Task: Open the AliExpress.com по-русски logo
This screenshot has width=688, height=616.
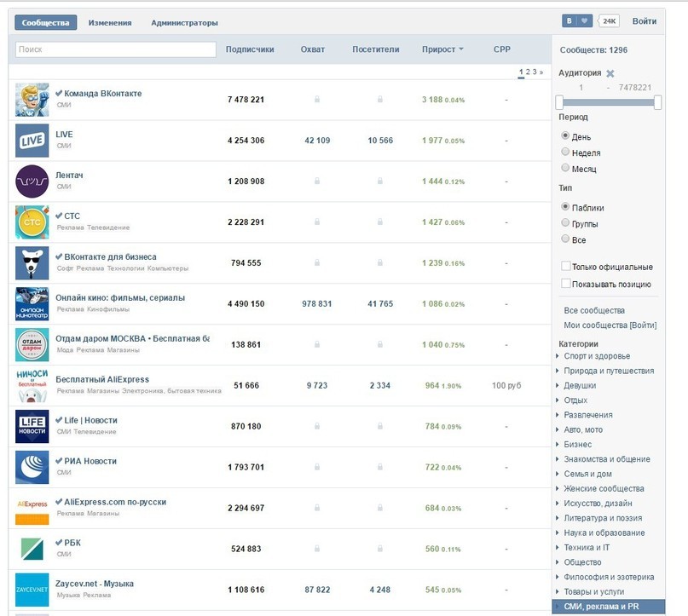Action: (32, 508)
